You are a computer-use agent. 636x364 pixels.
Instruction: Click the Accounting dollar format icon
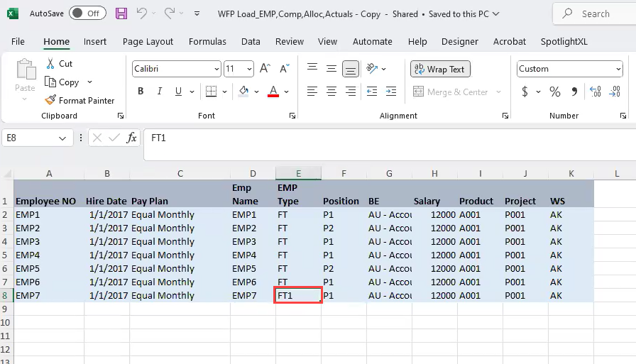[x=525, y=92]
